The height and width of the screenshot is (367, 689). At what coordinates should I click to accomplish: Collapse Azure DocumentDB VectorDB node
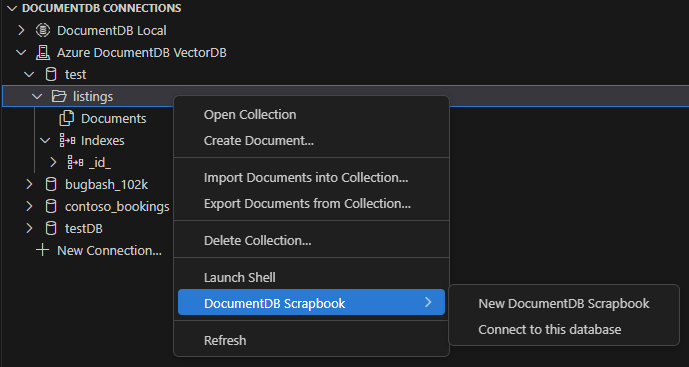coord(21,52)
